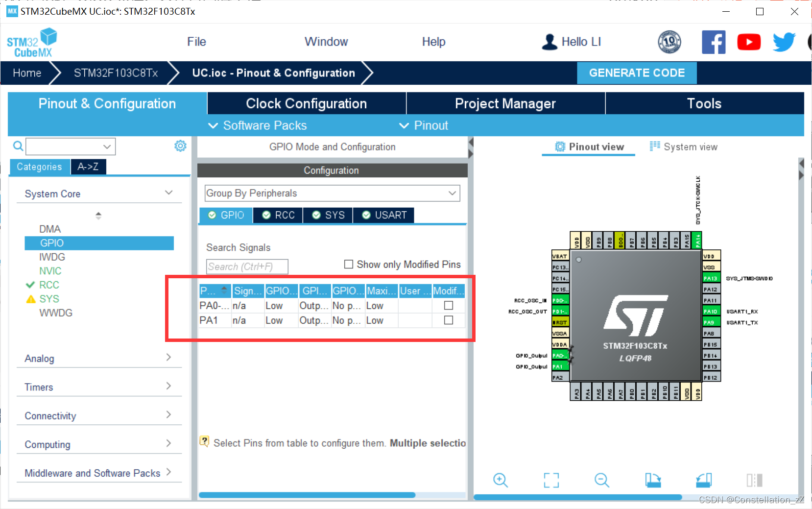Open the category search dropdown box
This screenshot has width=812, height=509.
point(71,146)
